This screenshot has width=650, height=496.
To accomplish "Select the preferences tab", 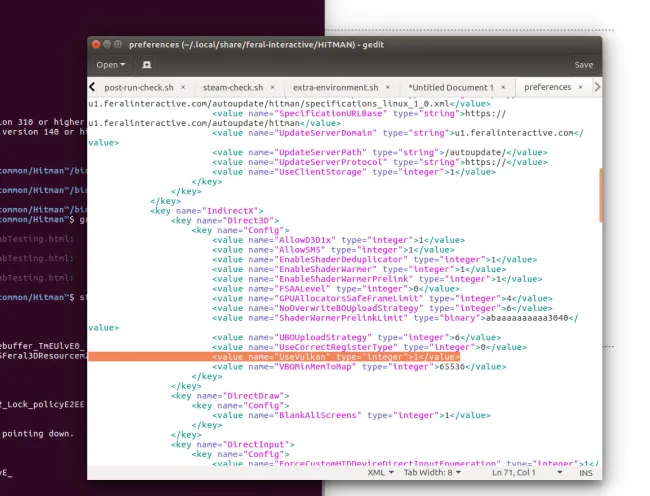I will [548, 87].
